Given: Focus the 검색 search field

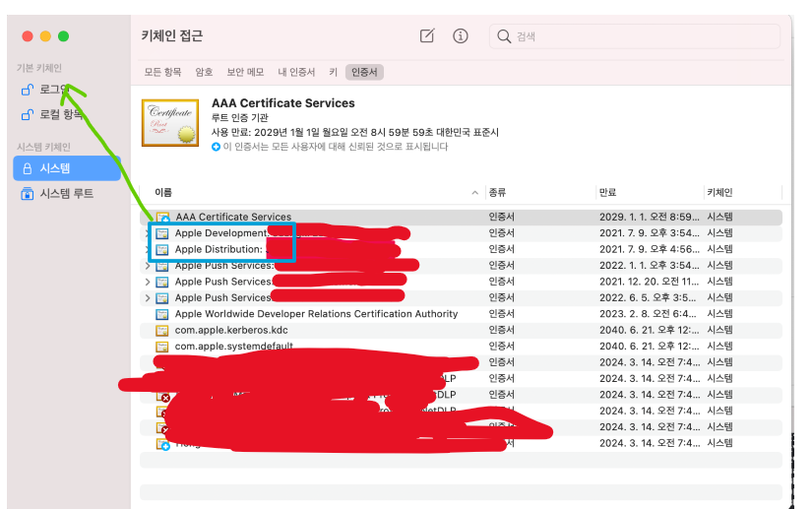Looking at the screenshot, I should 635,36.
